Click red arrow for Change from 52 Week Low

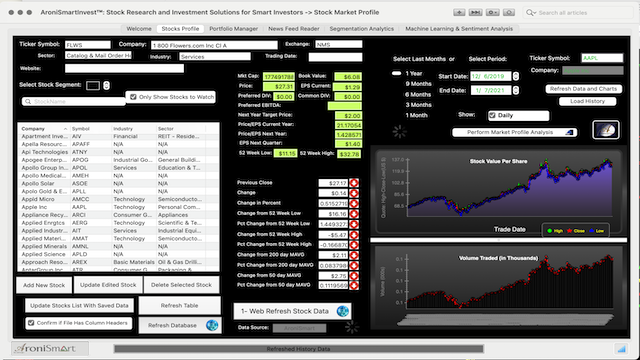pyautogui.click(x=354, y=214)
